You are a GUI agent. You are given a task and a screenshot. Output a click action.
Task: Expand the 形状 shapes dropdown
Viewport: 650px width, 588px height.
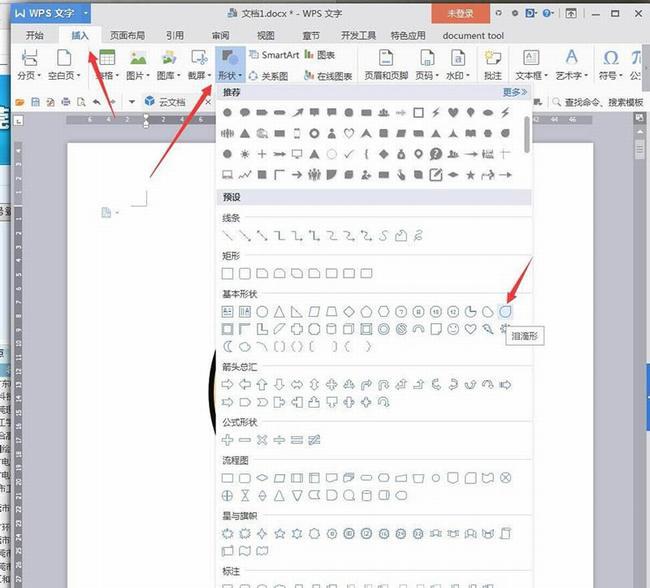(x=230, y=65)
